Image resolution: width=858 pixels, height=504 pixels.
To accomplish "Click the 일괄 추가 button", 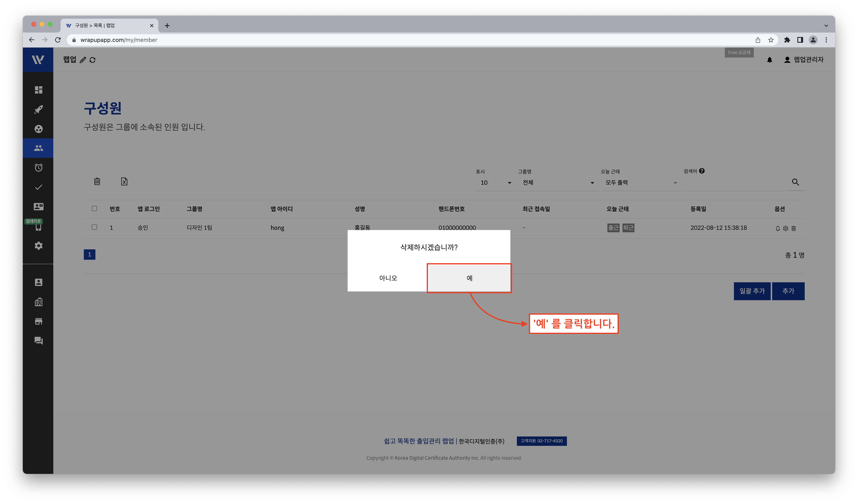I will 752,291.
